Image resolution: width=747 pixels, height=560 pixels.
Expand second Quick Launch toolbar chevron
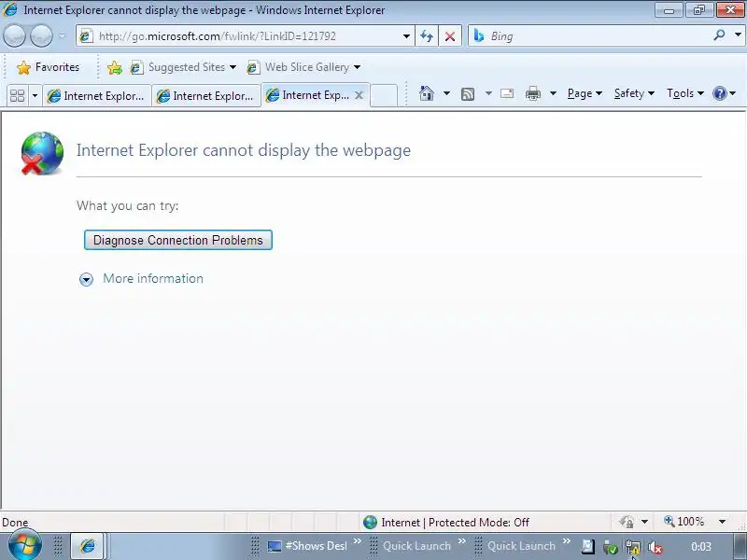point(567,541)
